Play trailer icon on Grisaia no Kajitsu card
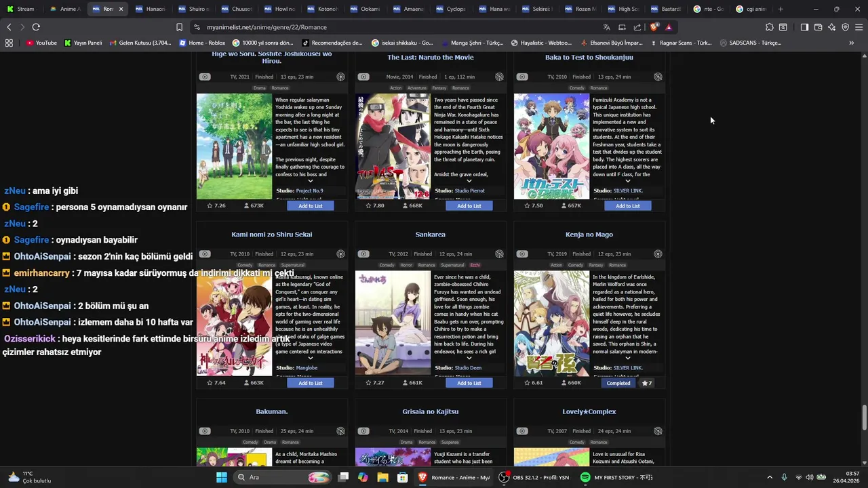Viewport: 868px width, 488px height. [x=363, y=431]
